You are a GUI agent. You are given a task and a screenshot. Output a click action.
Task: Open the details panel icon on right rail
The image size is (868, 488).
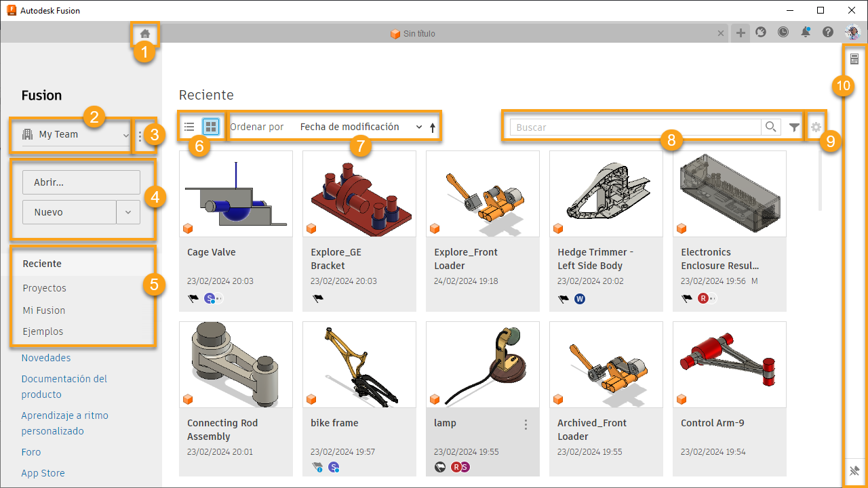tap(854, 60)
